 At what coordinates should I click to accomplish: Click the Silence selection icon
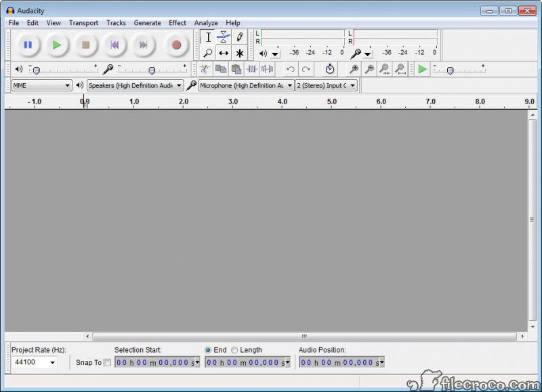[x=267, y=69]
